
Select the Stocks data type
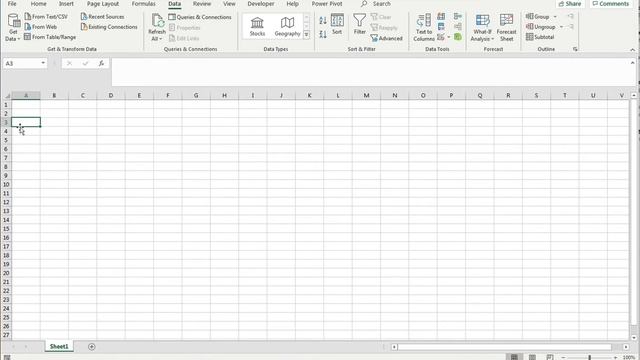(x=257, y=27)
